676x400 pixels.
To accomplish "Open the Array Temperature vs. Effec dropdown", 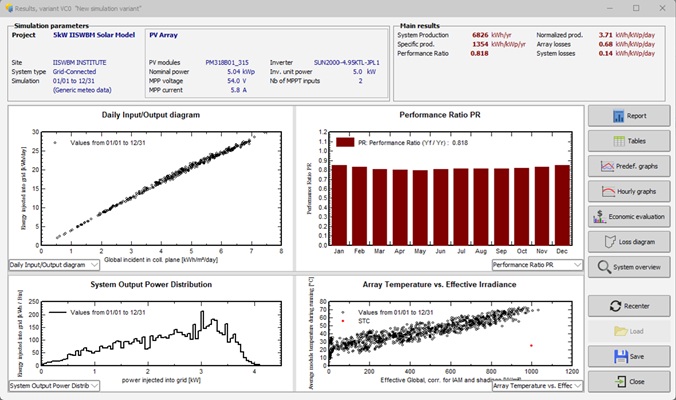I will [x=537, y=386].
